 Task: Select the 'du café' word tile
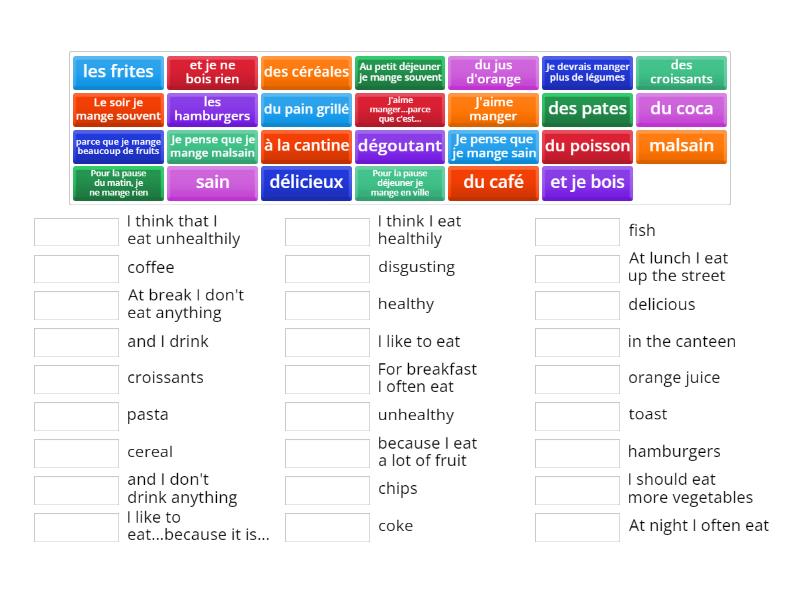tap(493, 183)
